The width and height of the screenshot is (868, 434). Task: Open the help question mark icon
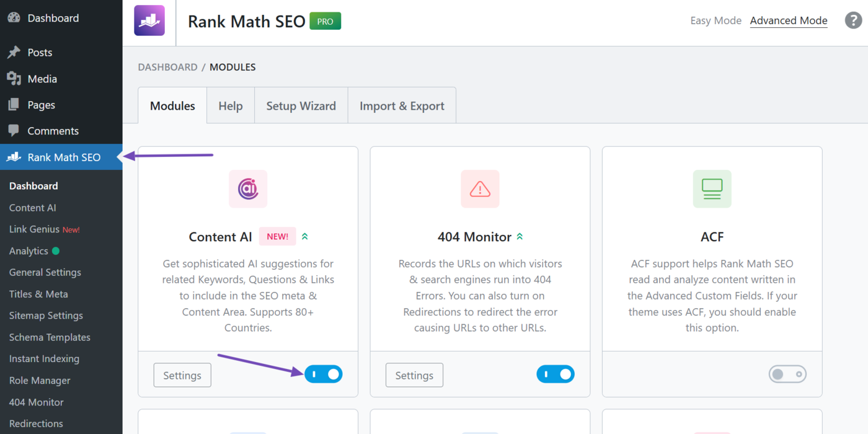point(854,20)
